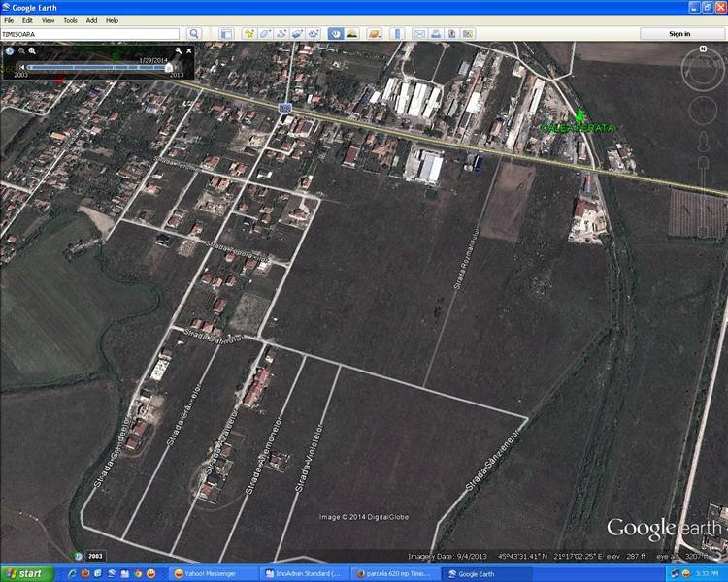Toggle the sidebar panel icon

point(225,34)
